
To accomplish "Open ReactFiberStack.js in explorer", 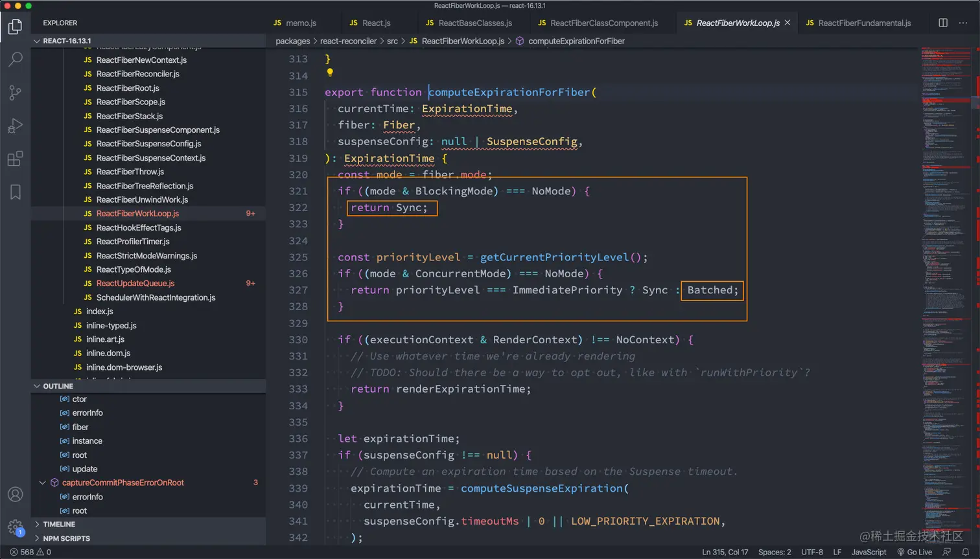I will tap(130, 116).
